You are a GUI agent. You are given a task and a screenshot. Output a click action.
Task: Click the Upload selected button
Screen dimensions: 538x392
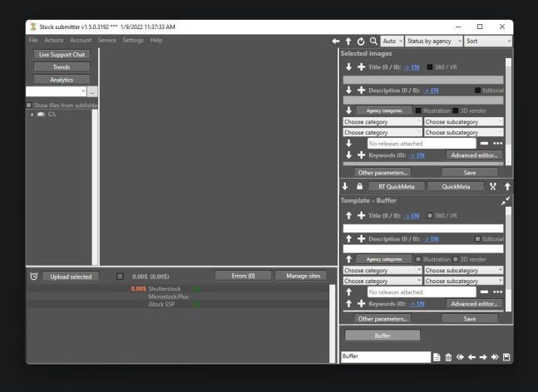pyautogui.click(x=71, y=277)
